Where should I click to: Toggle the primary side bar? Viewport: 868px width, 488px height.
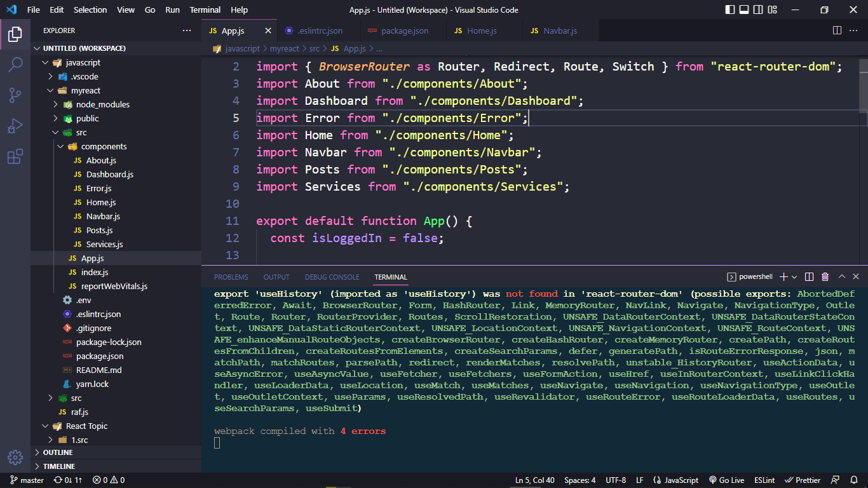pos(729,10)
